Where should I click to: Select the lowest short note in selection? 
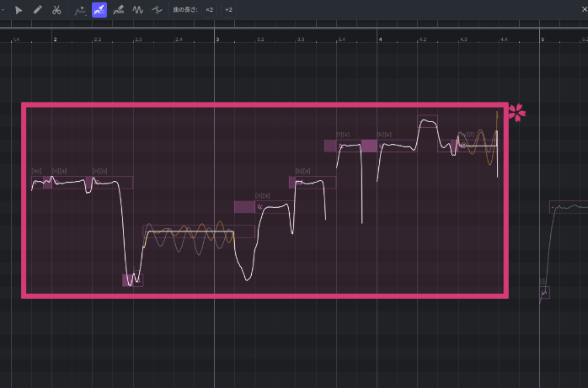(132, 280)
